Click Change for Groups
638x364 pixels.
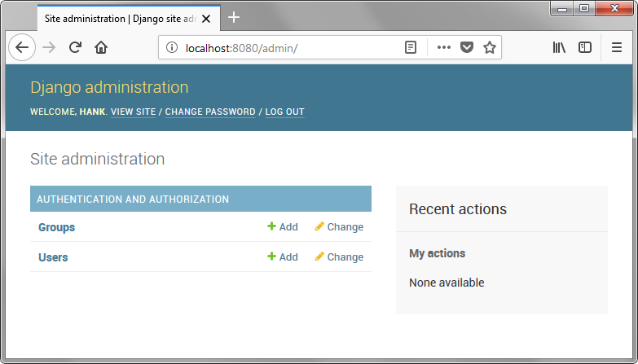point(339,226)
